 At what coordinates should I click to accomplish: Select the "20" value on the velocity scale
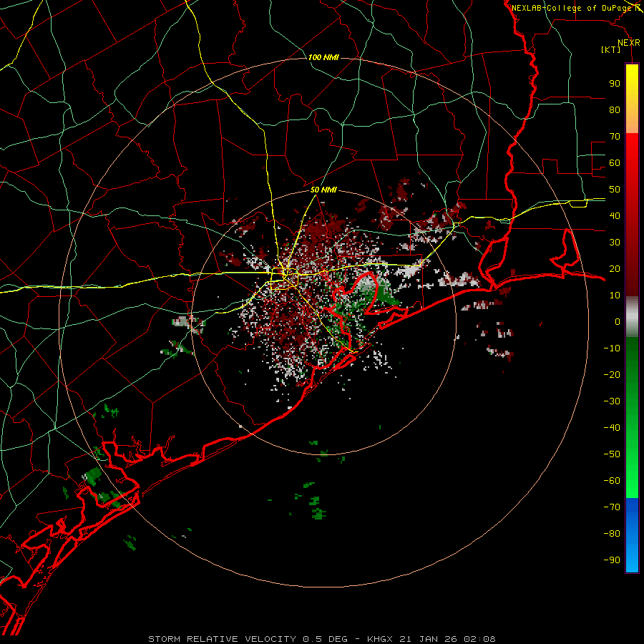coord(615,268)
